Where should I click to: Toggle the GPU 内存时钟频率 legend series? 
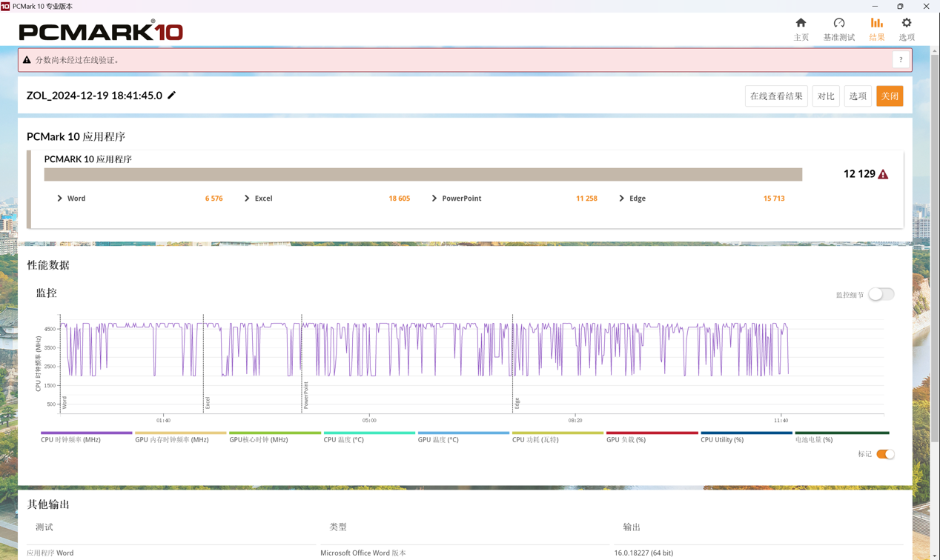180,437
